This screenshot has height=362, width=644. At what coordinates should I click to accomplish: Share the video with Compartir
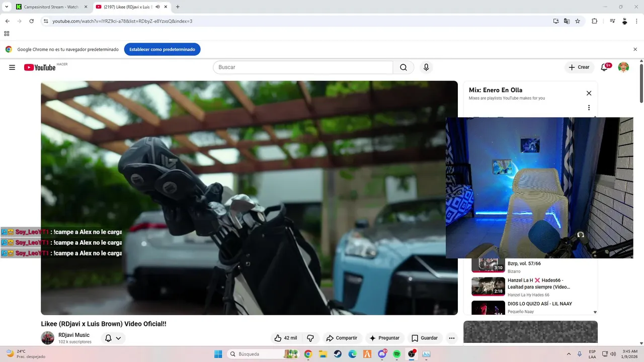tap(342, 338)
